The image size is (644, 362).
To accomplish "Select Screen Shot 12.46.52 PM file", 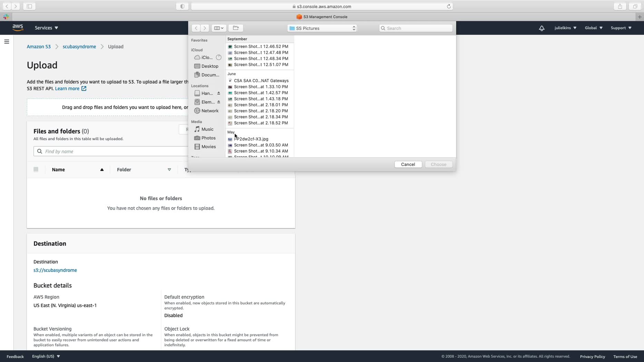I will pos(259,47).
